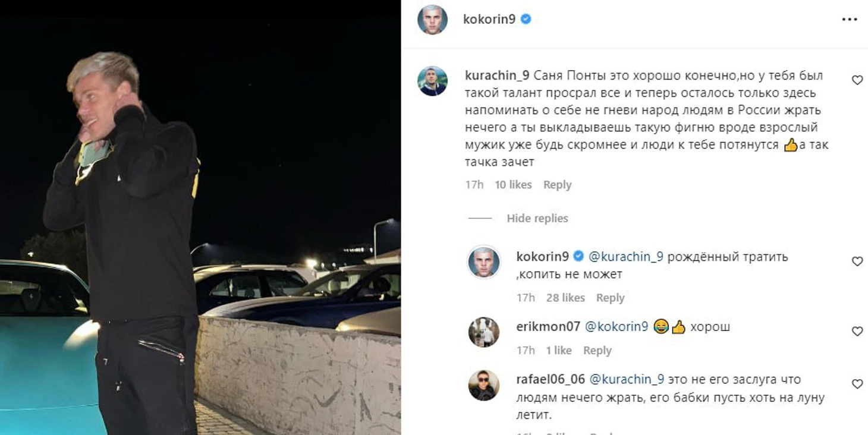This screenshot has width=868, height=435.
Task: Like erikmon07's reply with heart icon
Action: (857, 332)
